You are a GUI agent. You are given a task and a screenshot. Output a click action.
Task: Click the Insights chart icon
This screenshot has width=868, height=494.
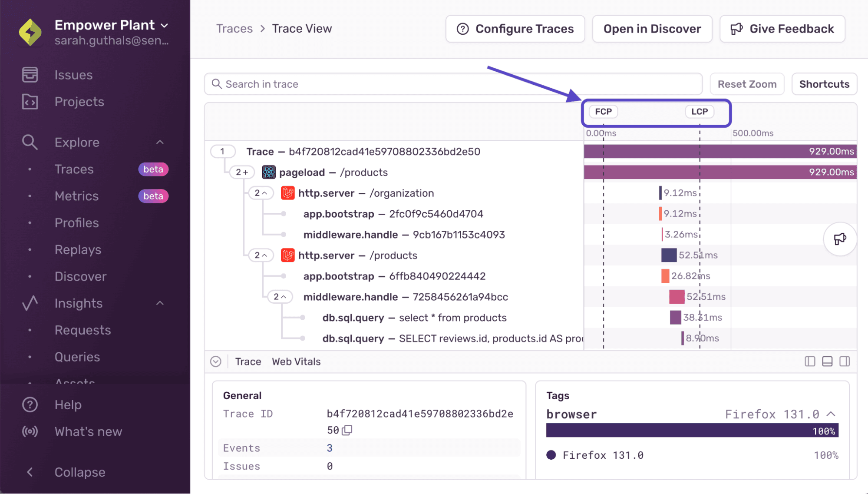coord(30,303)
